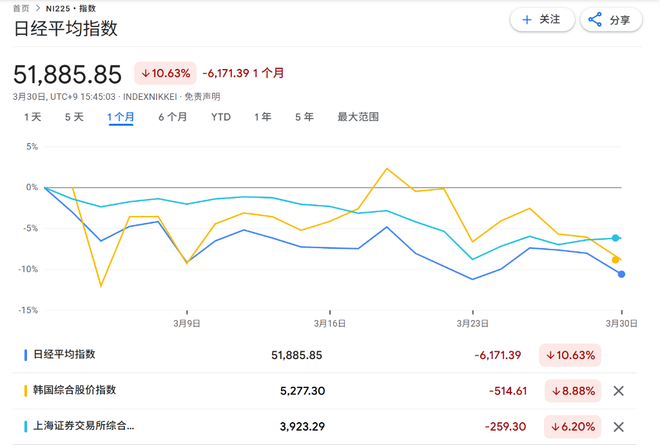
Task: Remove 上海证券交易所综合 comparison with X icon
Action: pos(618,425)
